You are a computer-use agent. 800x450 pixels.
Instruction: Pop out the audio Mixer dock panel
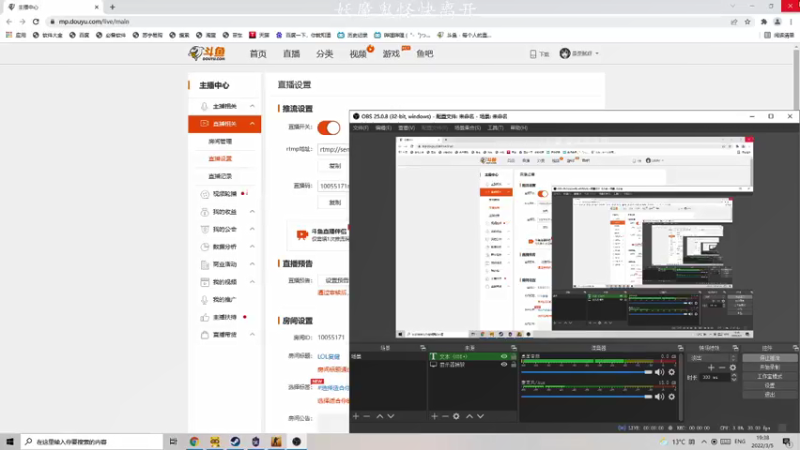pos(680,348)
